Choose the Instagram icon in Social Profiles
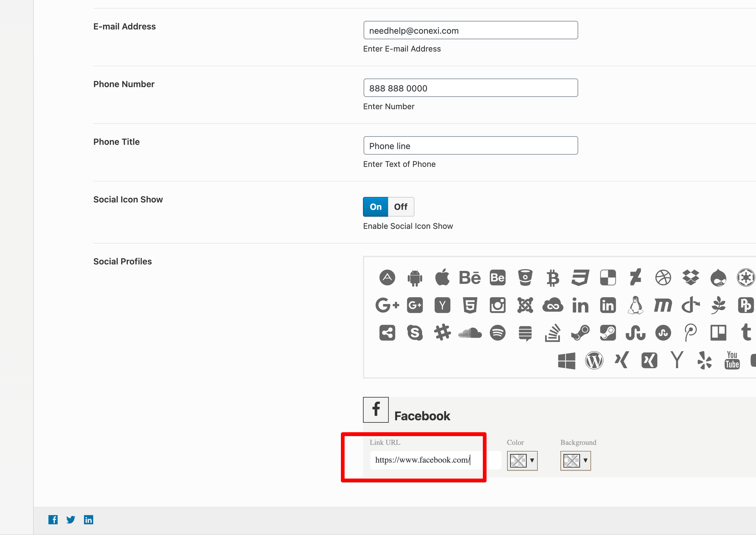This screenshot has width=756, height=535. pos(497,305)
